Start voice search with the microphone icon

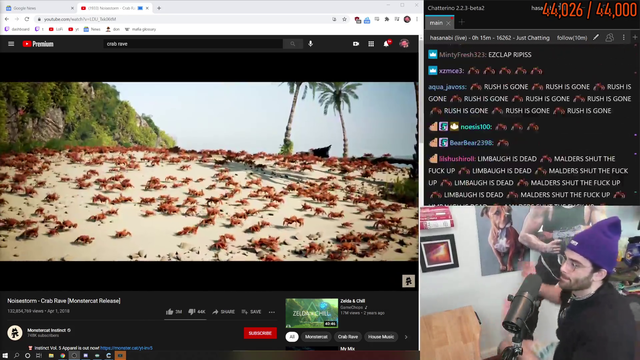[x=311, y=44]
